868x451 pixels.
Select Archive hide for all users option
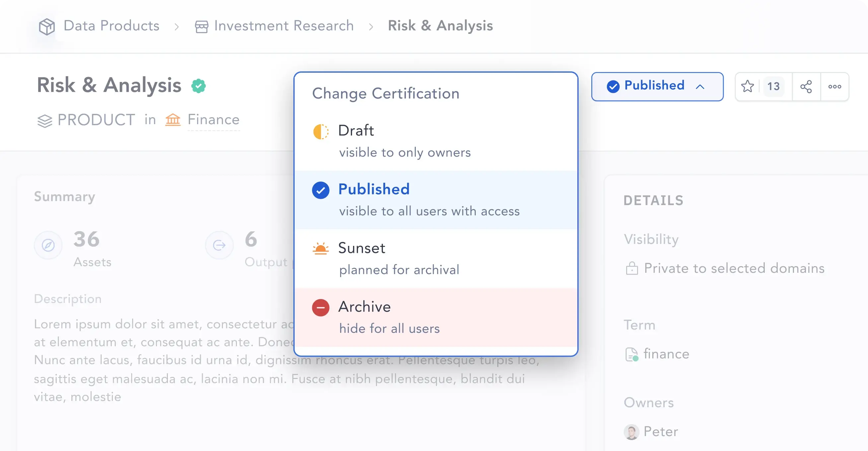tap(436, 317)
